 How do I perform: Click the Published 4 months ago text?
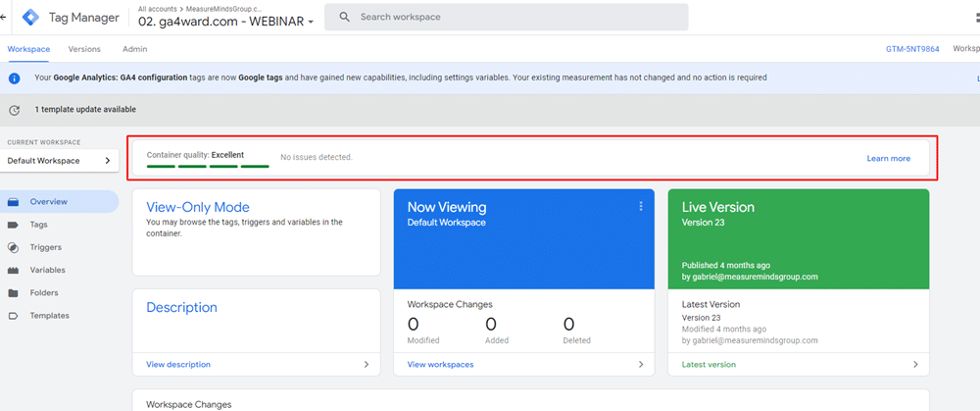(725, 265)
